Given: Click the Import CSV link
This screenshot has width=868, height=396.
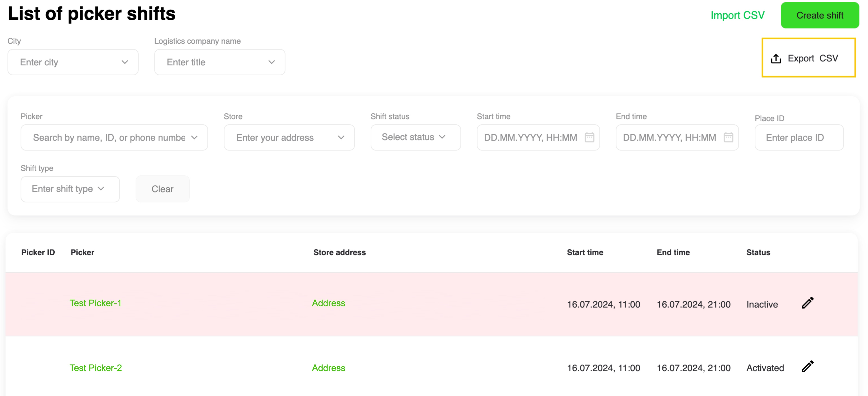Looking at the screenshot, I should point(737,16).
